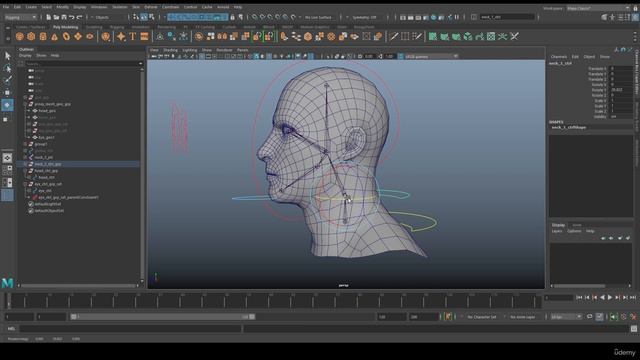
Task: Click the Undo icon in status line
Action: (x=71, y=17)
